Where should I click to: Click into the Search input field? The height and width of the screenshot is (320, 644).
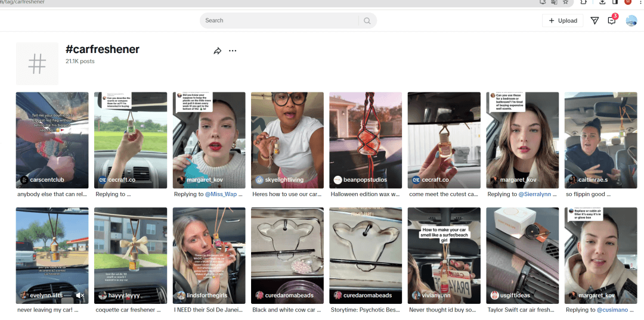(x=280, y=20)
